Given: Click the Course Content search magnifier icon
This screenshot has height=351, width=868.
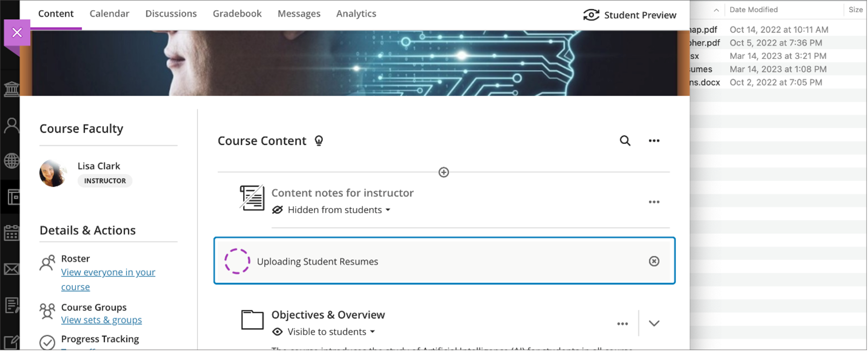Looking at the screenshot, I should 625,141.
